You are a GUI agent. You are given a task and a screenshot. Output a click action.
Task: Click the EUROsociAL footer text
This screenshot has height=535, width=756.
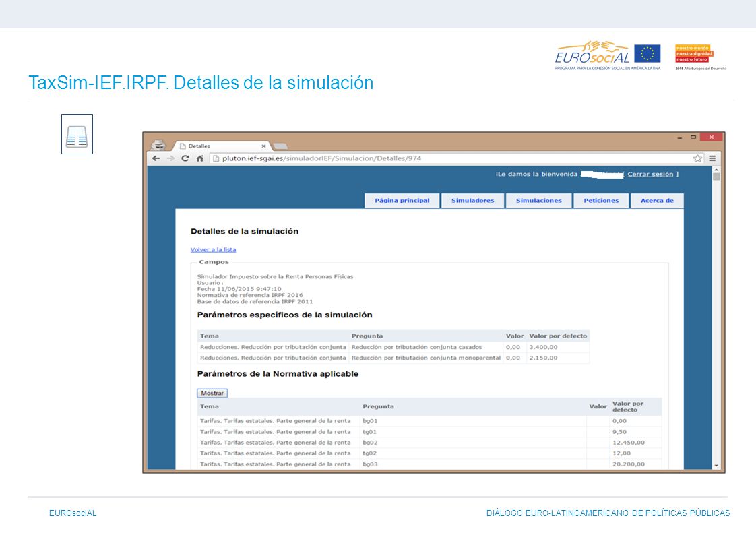(73, 513)
